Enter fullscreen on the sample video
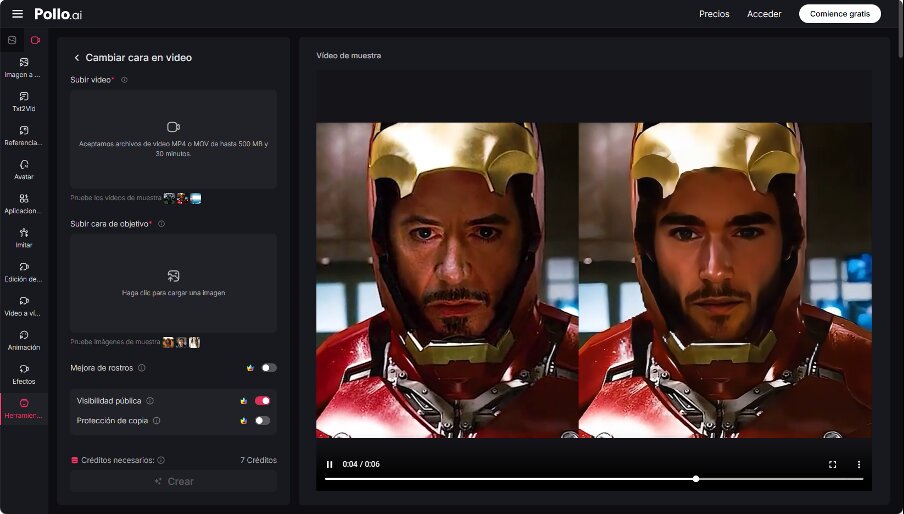The width and height of the screenshot is (904, 514). click(x=832, y=464)
